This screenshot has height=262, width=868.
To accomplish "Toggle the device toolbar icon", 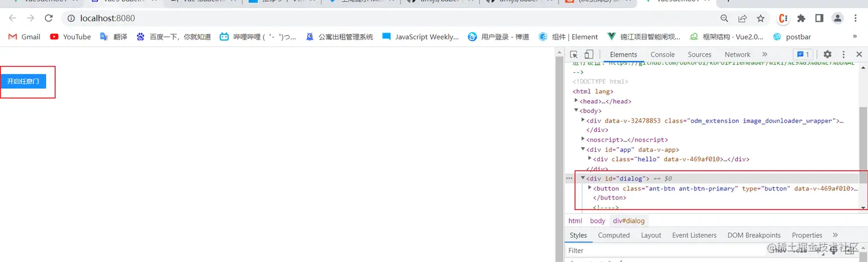I will (588, 54).
